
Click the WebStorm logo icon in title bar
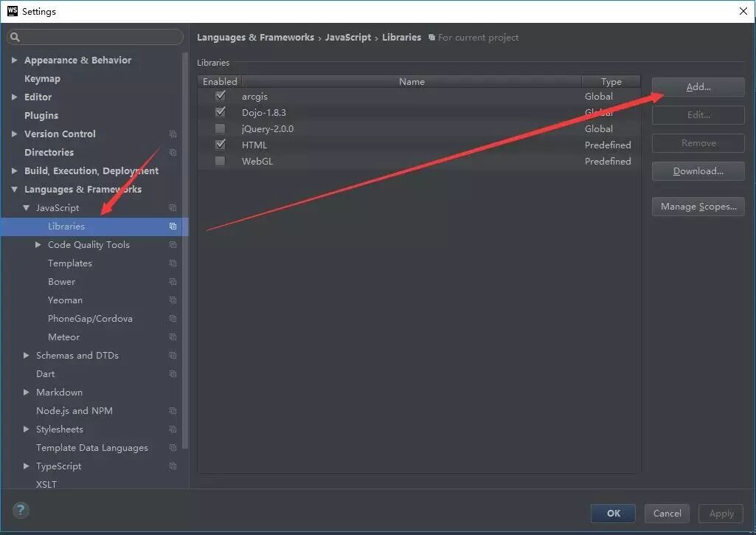tap(12, 10)
